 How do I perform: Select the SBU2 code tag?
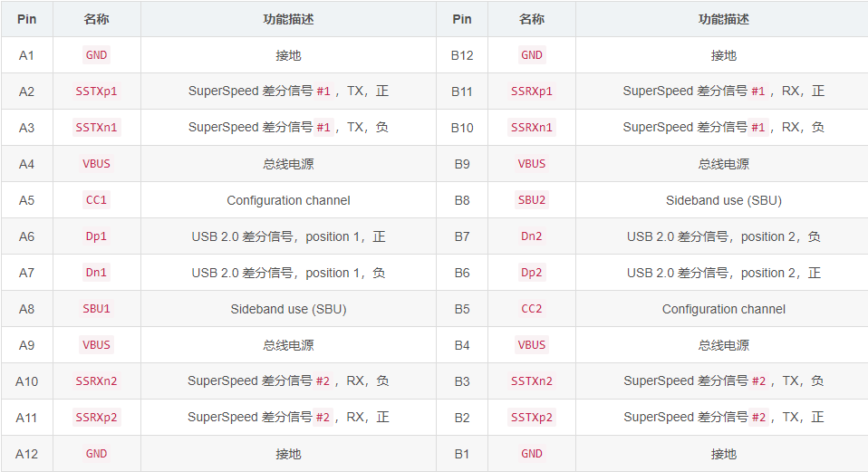pyautogui.click(x=532, y=200)
